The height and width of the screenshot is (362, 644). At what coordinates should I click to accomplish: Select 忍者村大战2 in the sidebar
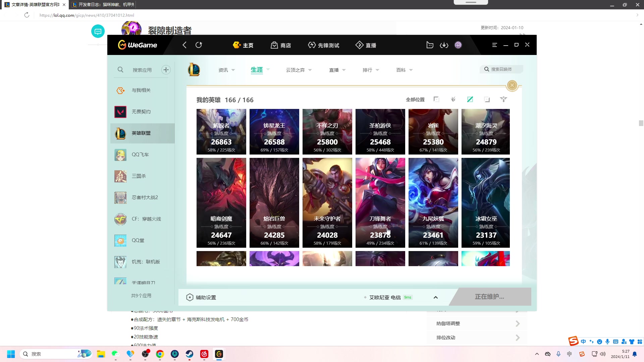[143, 197]
